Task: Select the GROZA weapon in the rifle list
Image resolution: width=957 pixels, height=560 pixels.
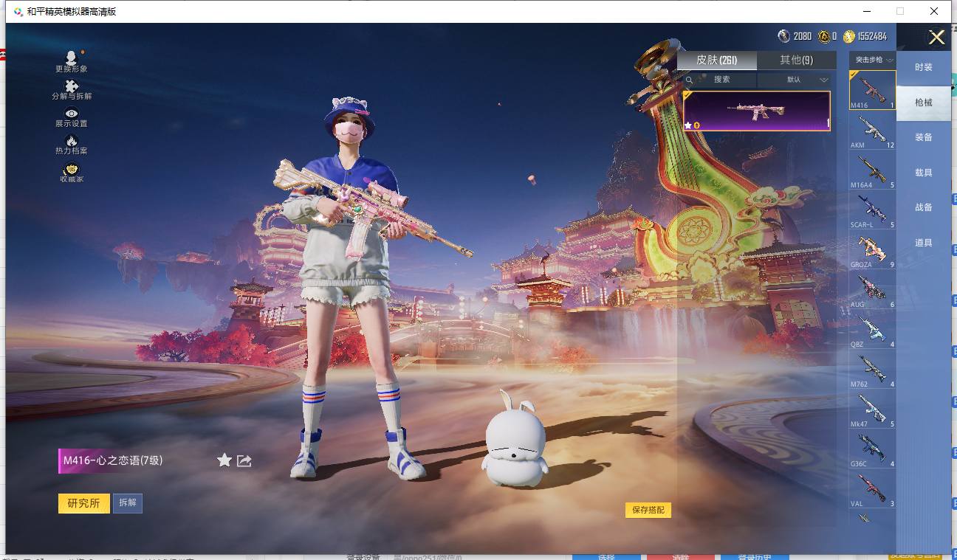Action: [872, 250]
